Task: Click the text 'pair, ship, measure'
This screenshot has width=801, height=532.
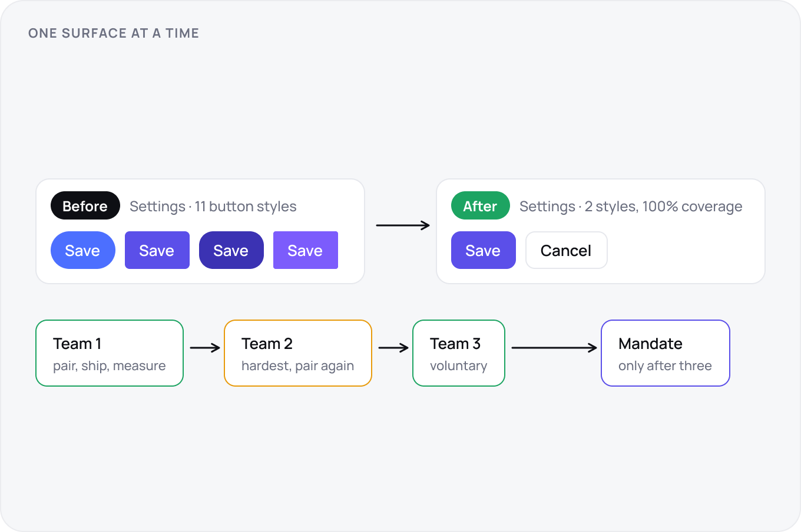Action: coord(110,366)
